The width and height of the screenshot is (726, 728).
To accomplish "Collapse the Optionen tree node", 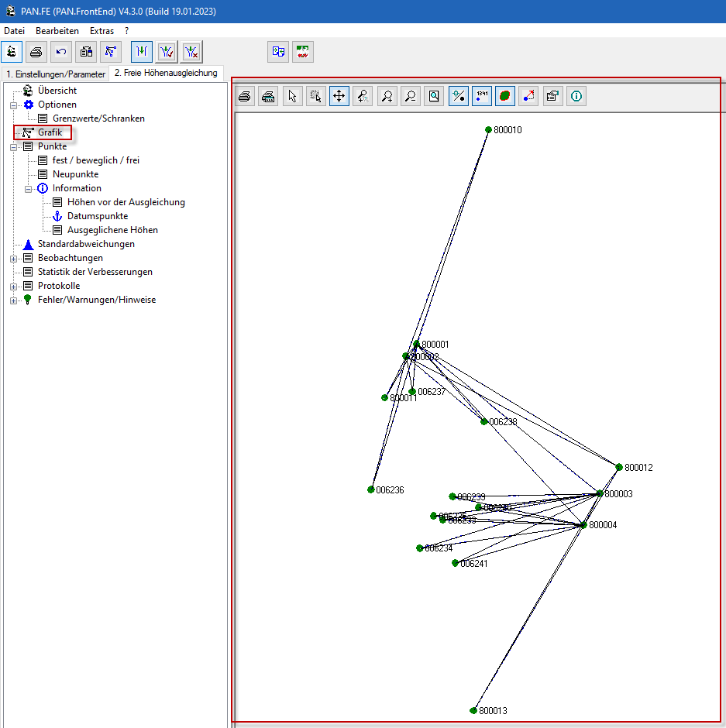I will click(x=13, y=105).
